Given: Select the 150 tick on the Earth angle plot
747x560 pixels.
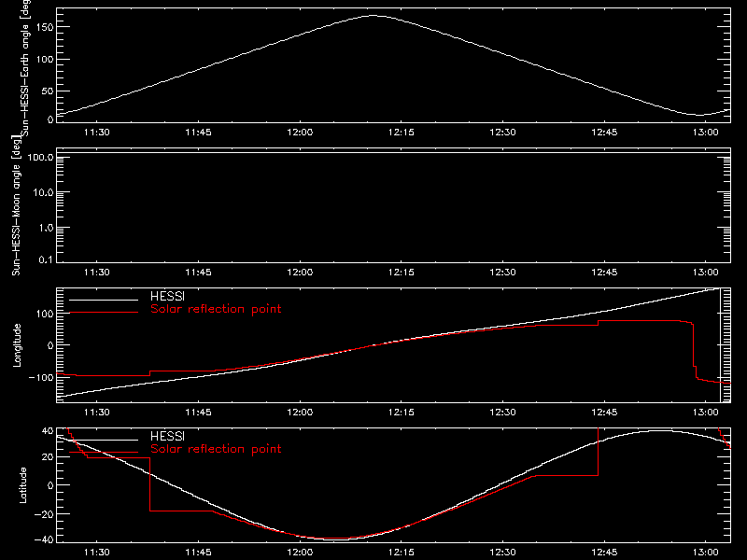Looking at the screenshot, I should point(45,27).
